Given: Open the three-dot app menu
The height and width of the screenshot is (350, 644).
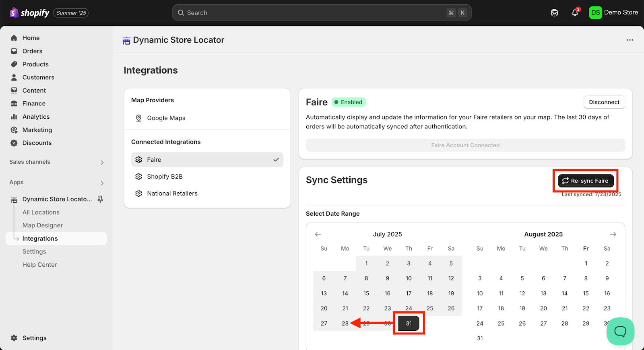Looking at the screenshot, I should click(630, 40).
